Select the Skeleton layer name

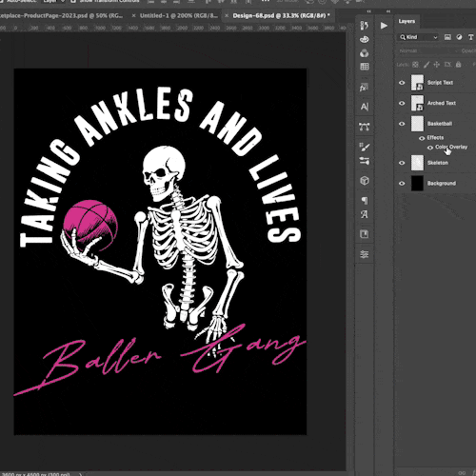pos(438,163)
